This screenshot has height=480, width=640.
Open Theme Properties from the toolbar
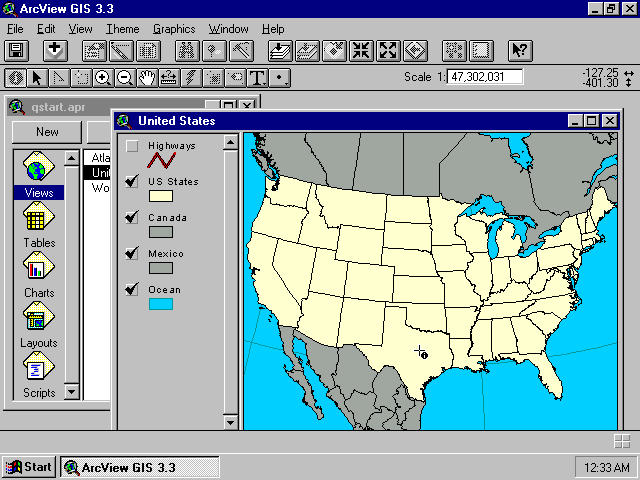pyautogui.click(x=94, y=51)
